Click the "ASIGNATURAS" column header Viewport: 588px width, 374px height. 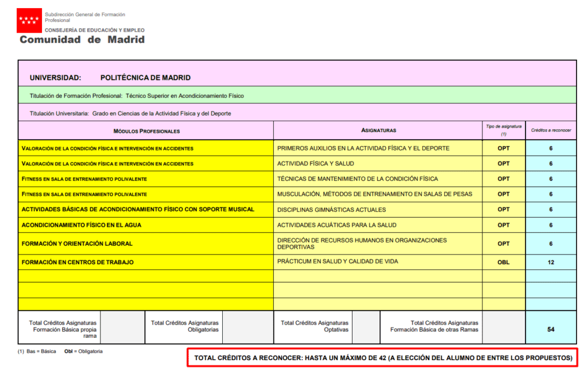point(378,130)
